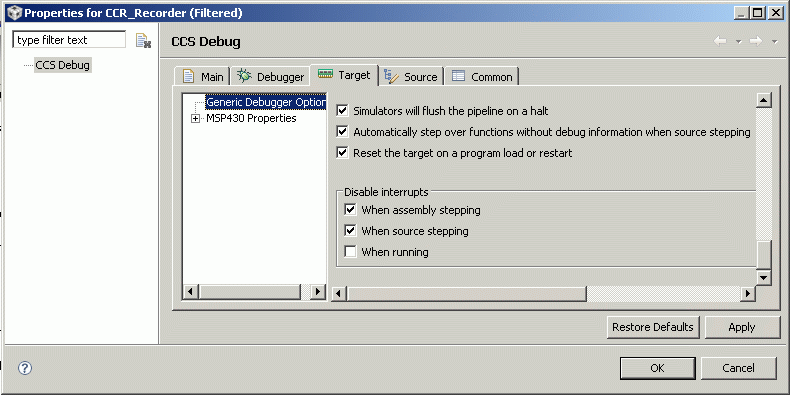Toggle Simulators will flush the pipeline checkbox
Viewport: 790px width, 395px height.
343,110
